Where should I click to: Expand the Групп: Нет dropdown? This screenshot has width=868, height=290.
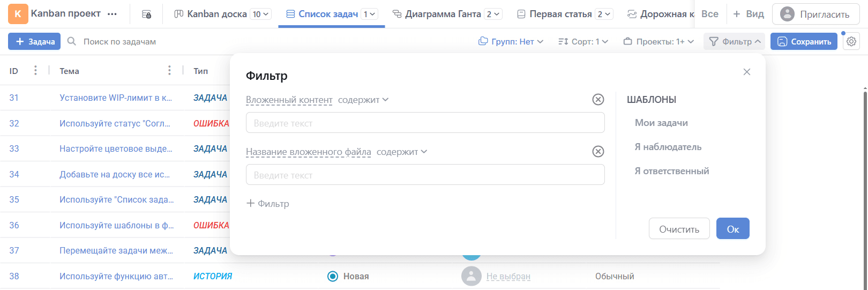coord(511,41)
